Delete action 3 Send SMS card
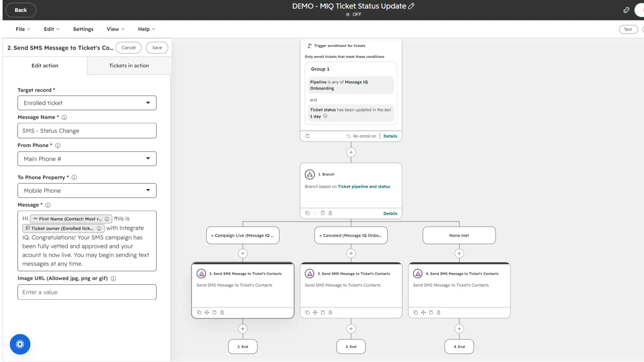The width and height of the screenshot is (644, 362). coord(330,313)
